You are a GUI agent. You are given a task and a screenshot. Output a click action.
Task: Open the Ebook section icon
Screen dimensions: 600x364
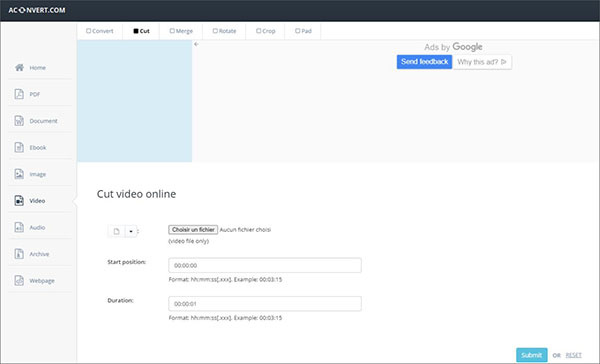tap(19, 147)
